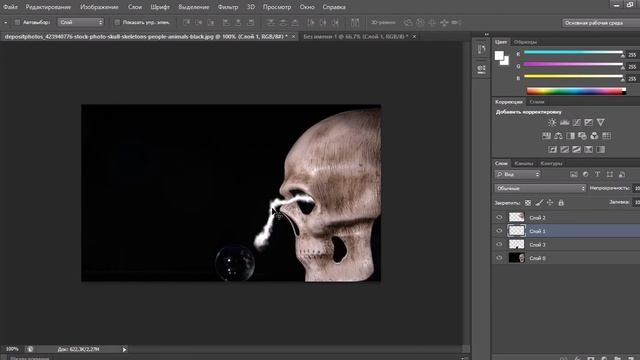640x360 pixels.
Task: Open the Редактирование menu
Action: [x=48, y=7]
